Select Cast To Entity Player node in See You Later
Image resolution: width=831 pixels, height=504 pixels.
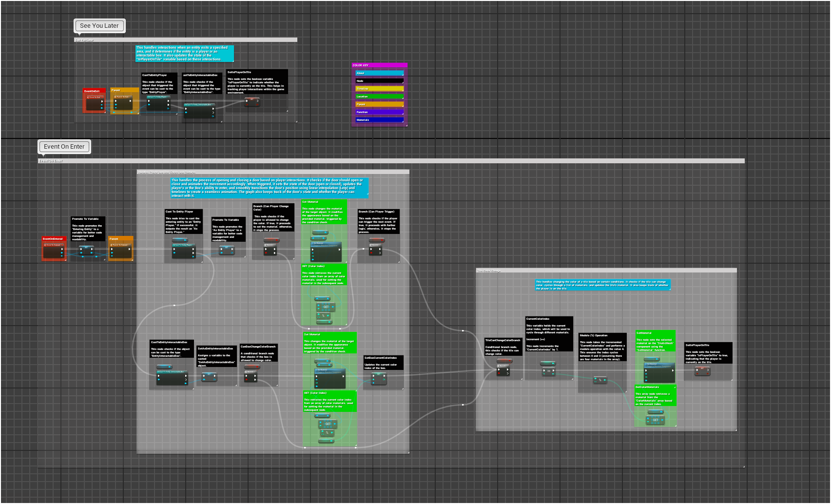pos(158,103)
